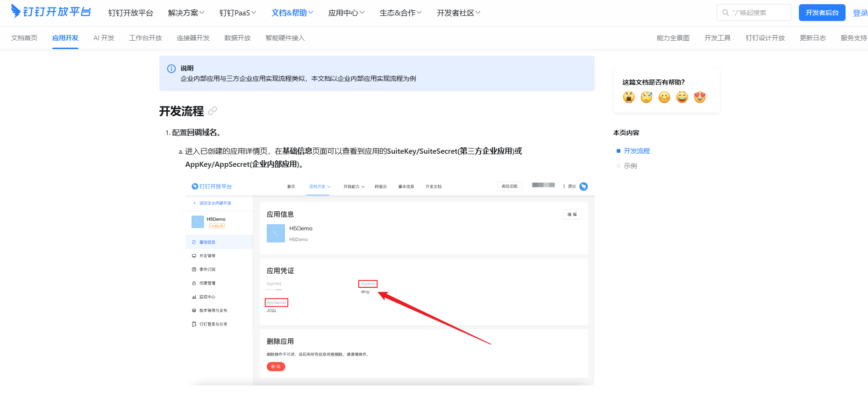The image size is (868, 398).
Task: Pick the heart-eyes feedback emoji
Action: 700,97
